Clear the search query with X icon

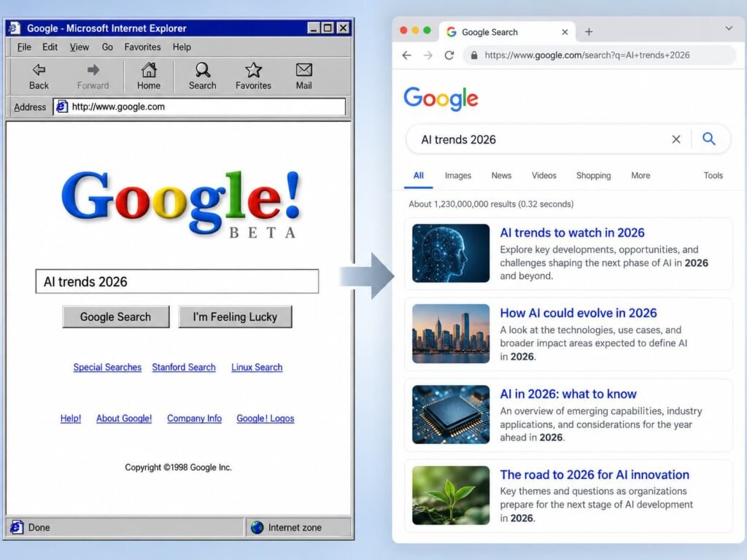(x=676, y=139)
